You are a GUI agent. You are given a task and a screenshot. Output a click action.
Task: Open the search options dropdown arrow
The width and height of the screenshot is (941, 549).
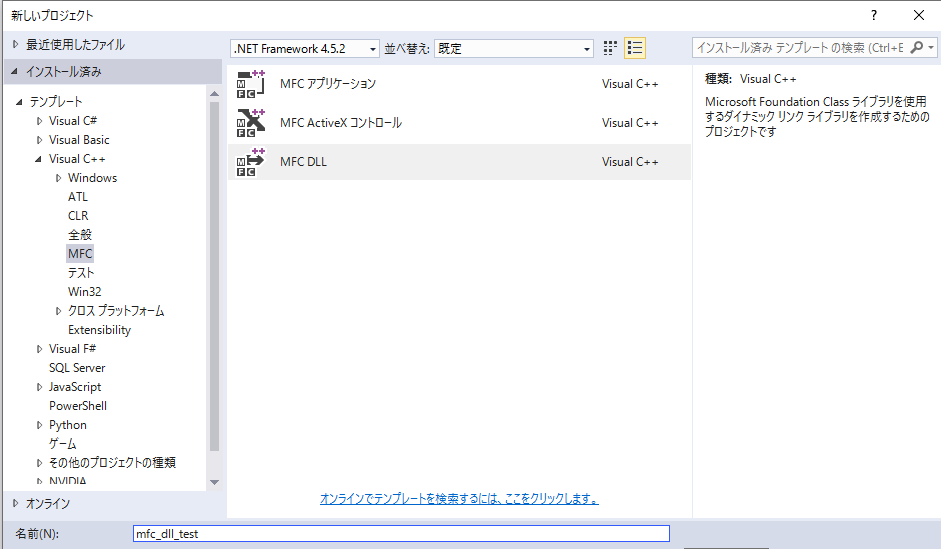point(931,47)
